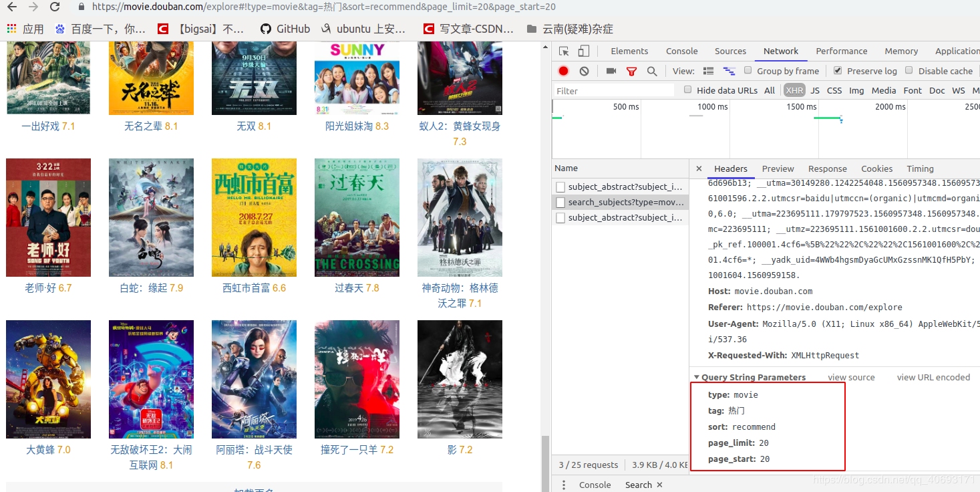Show the request Preview tab

[x=778, y=168]
